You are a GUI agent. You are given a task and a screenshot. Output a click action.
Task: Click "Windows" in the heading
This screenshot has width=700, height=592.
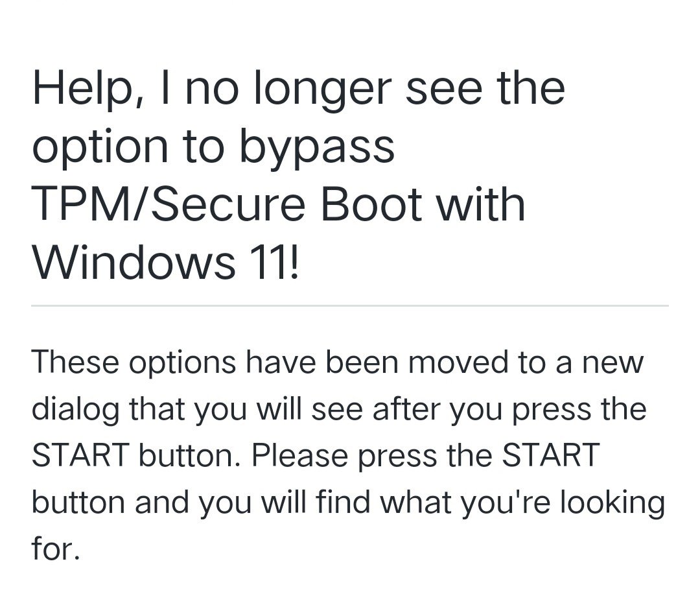tap(134, 261)
